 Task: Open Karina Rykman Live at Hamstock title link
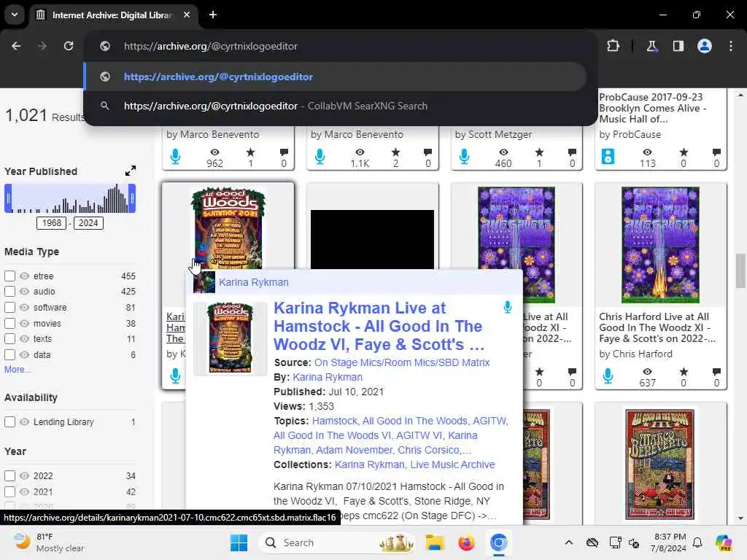379,326
